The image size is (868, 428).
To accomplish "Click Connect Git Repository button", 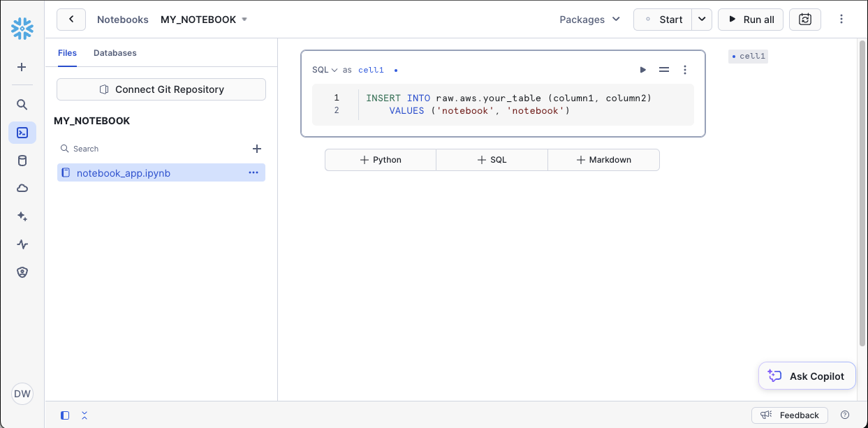I will click(x=161, y=89).
